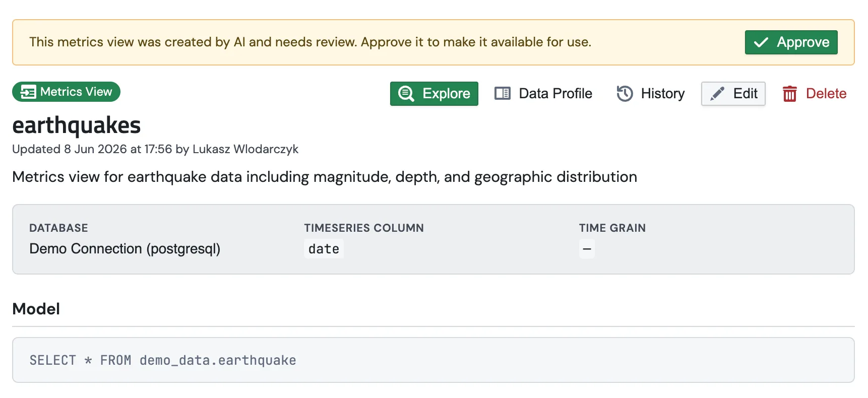Click the 'date' timeseries column value
This screenshot has width=868, height=398.
(x=324, y=249)
